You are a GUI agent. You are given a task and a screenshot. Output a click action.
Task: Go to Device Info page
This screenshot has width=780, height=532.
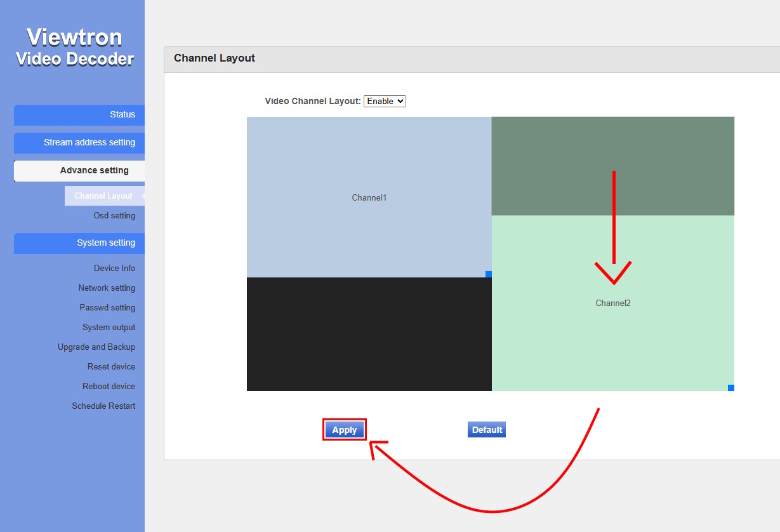point(114,268)
